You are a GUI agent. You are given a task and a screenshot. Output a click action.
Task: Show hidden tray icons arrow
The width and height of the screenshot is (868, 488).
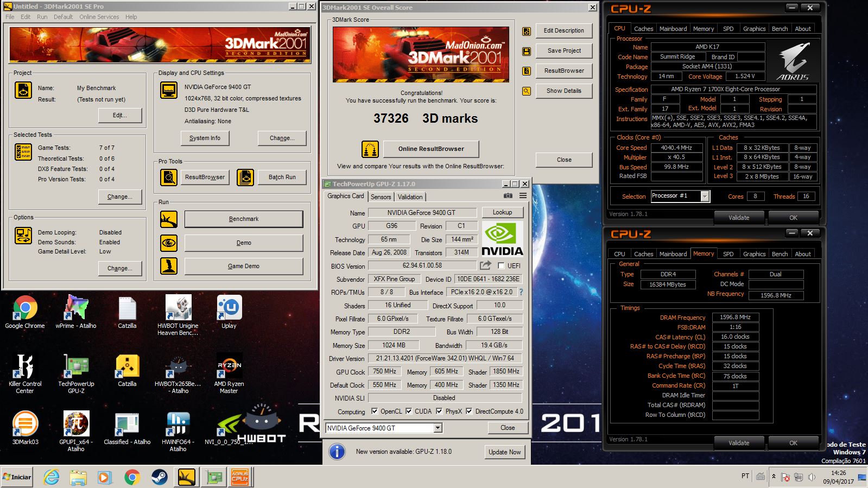click(774, 477)
